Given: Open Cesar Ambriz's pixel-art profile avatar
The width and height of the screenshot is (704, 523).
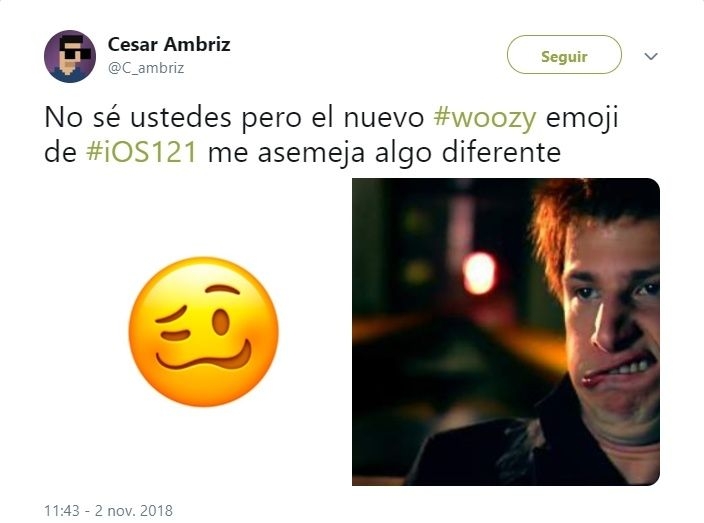Looking at the screenshot, I should (x=70, y=57).
